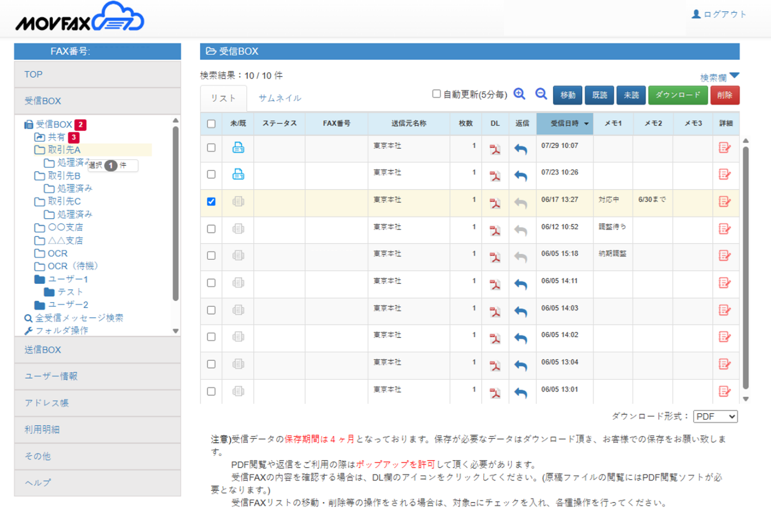The height and width of the screenshot is (532, 771).
Task: Toggle the auto-refresh every 5 minutes checkbox
Action: click(436, 94)
